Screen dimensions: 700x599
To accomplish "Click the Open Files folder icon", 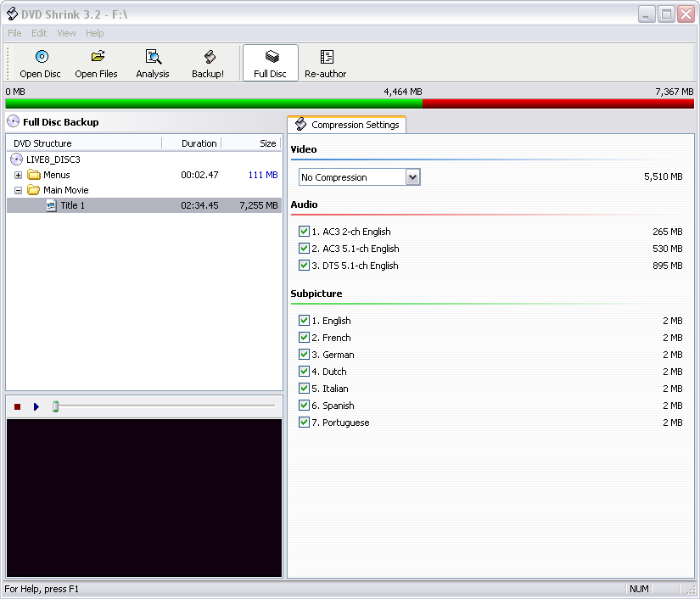I will pyautogui.click(x=98, y=56).
